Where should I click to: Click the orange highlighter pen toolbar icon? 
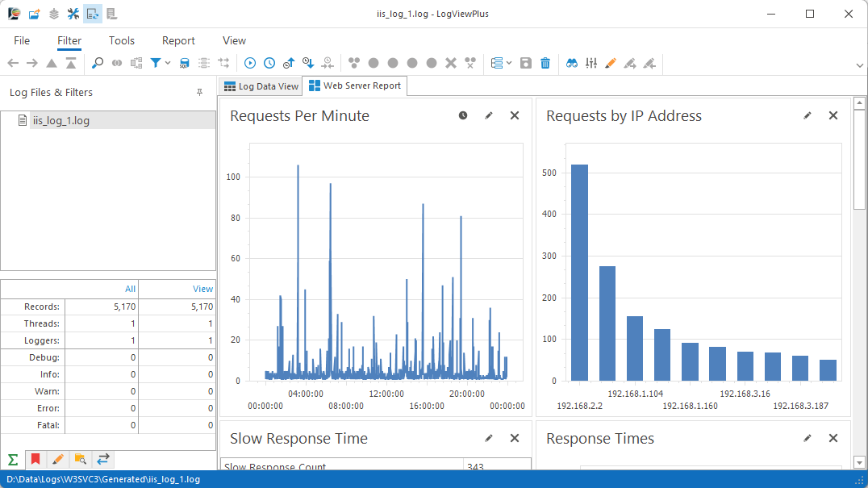click(611, 63)
